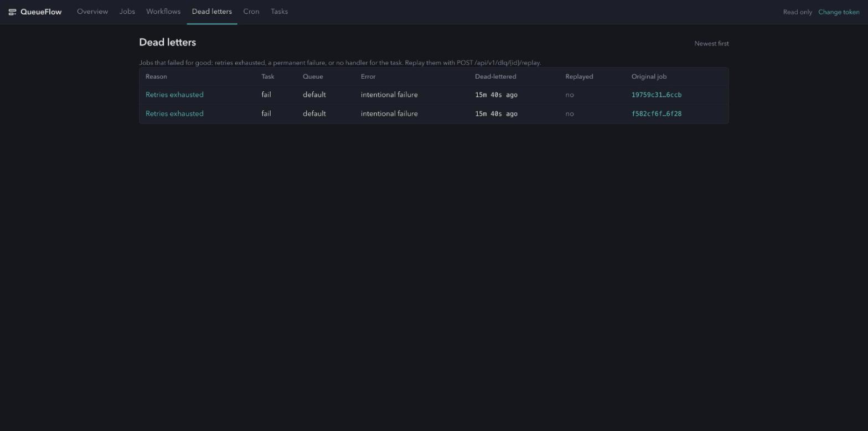Switch to the Jobs tab
The width and height of the screenshot is (868, 431).
click(127, 12)
